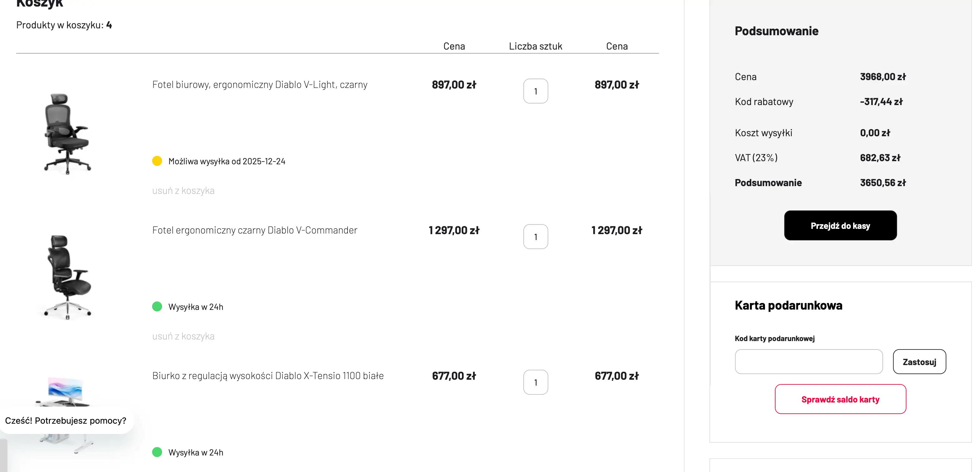
Task: Edit quantity field for V-Light chair
Action: [536, 91]
